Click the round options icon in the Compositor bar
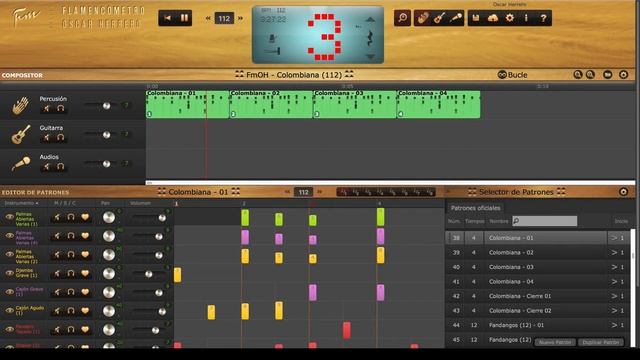The height and width of the screenshot is (360, 640). coord(623,75)
